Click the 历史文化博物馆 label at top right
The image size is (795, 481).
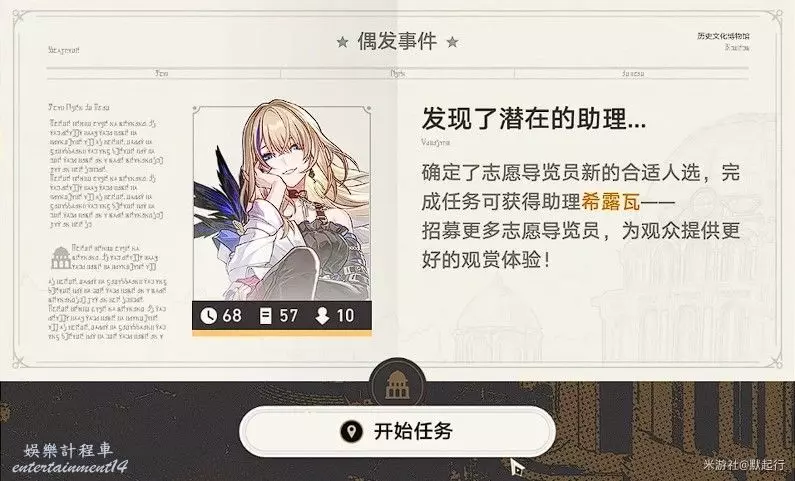click(724, 36)
